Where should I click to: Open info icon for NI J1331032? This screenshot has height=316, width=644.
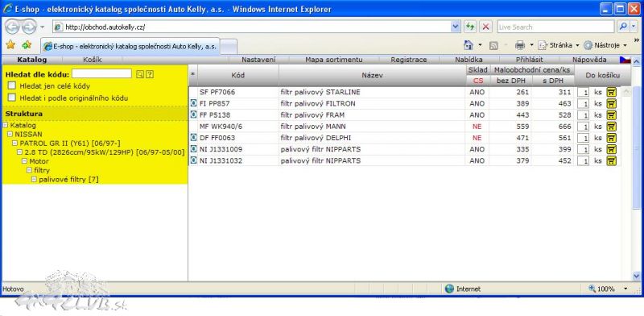pyautogui.click(x=194, y=160)
